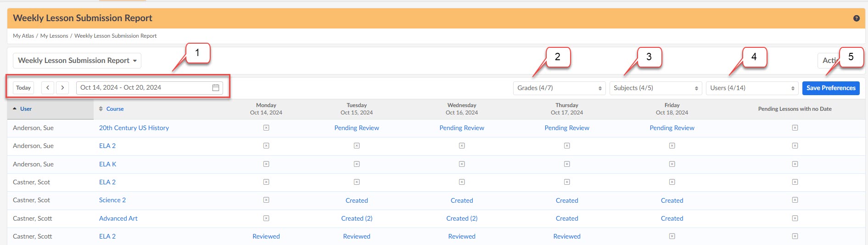Image resolution: width=868 pixels, height=245 pixels.
Task: Open Thursday Created link for Advanced Art
Action: [567, 218]
